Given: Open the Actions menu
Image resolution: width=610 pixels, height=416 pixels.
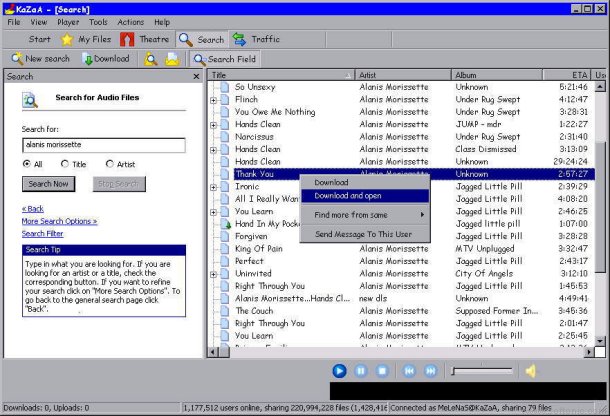Looking at the screenshot, I should tap(131, 22).
